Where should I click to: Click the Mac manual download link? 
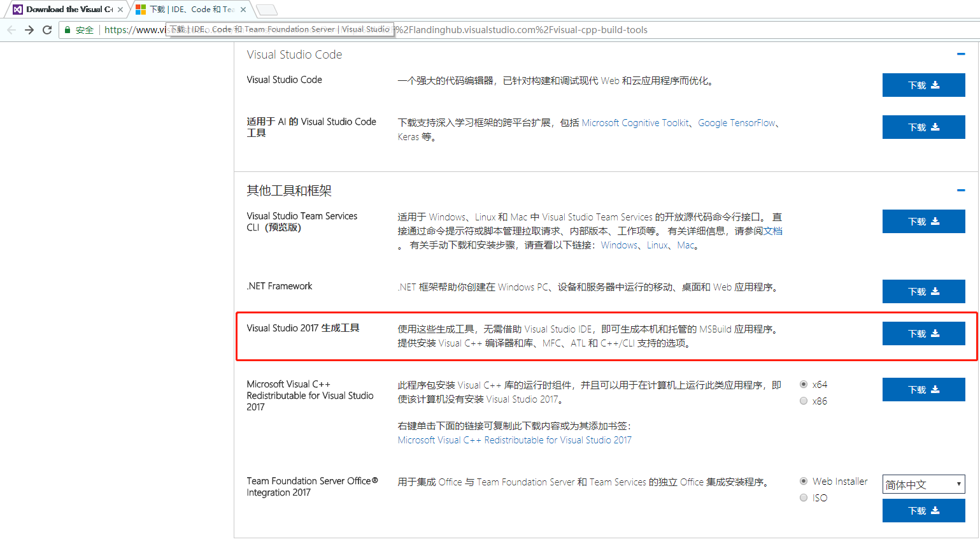pyautogui.click(x=685, y=245)
